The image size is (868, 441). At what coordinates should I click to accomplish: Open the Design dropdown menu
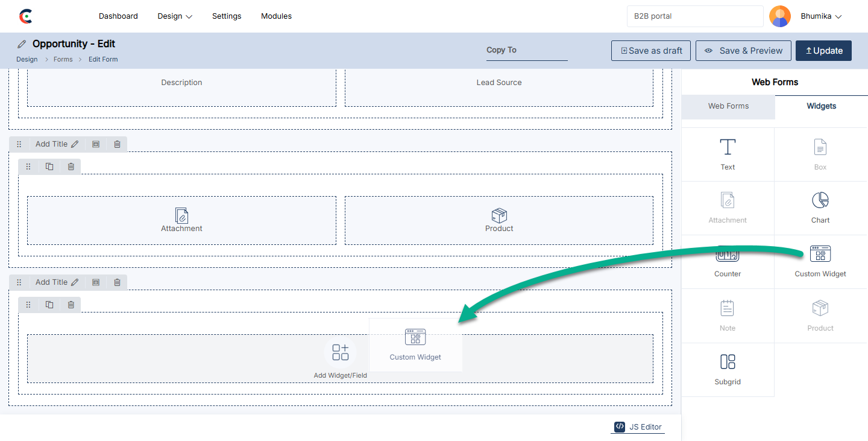click(175, 16)
